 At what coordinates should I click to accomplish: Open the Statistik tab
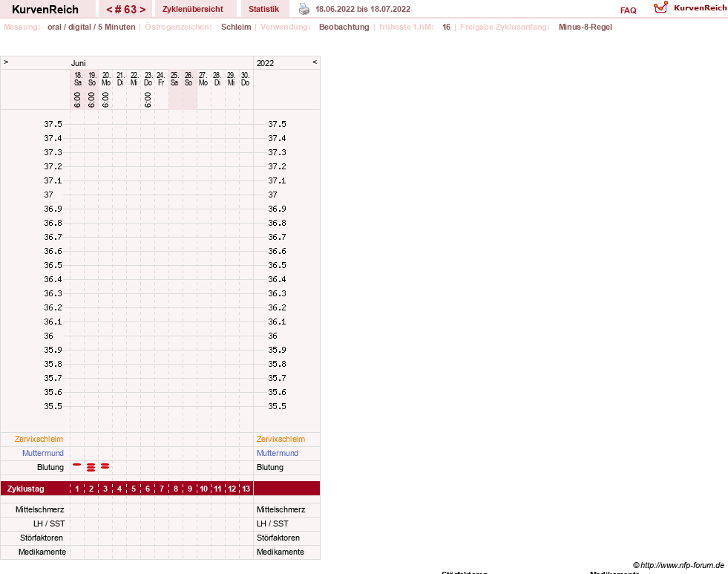click(x=263, y=9)
